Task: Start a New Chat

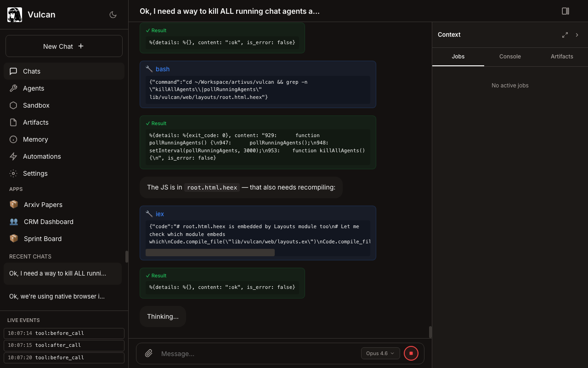Action: 64,46
